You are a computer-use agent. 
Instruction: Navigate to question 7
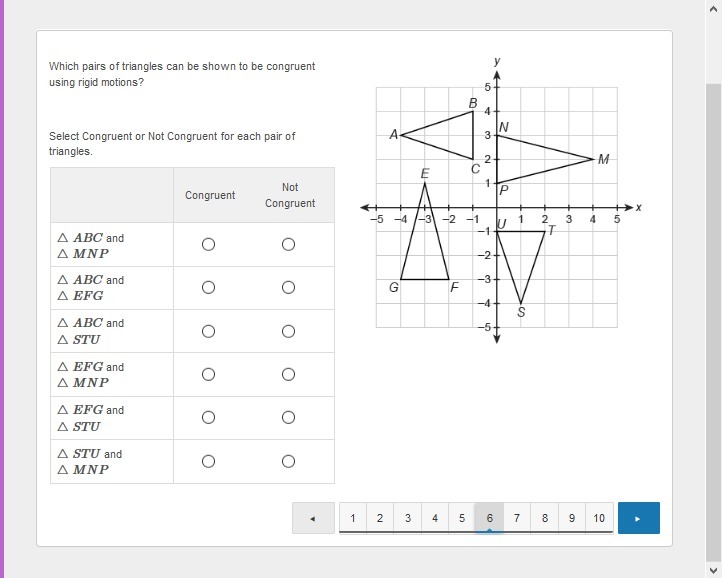pyautogui.click(x=517, y=518)
